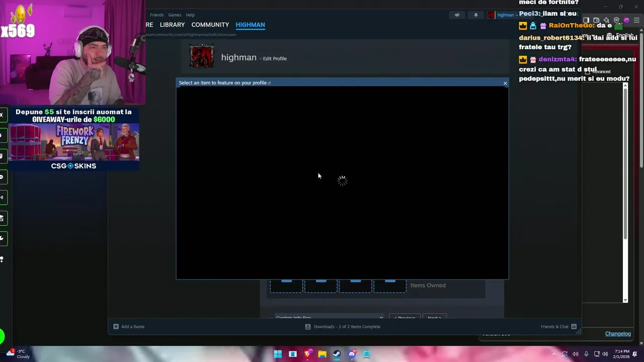This screenshot has height=362, width=644.
Task: Toggle the browser sidebar panel icon
Action: pyautogui.click(x=586, y=20)
